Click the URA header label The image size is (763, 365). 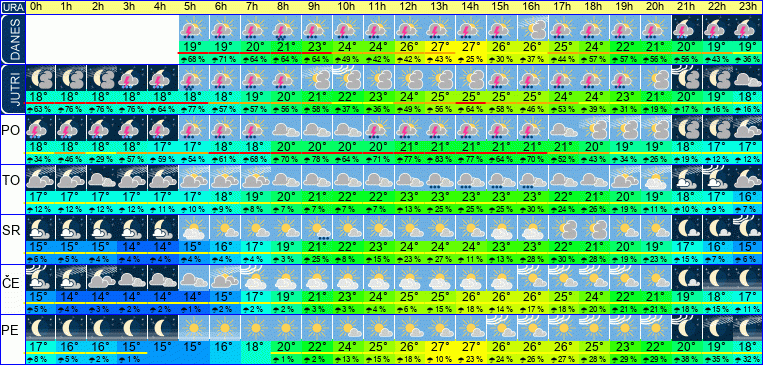tap(12, 7)
